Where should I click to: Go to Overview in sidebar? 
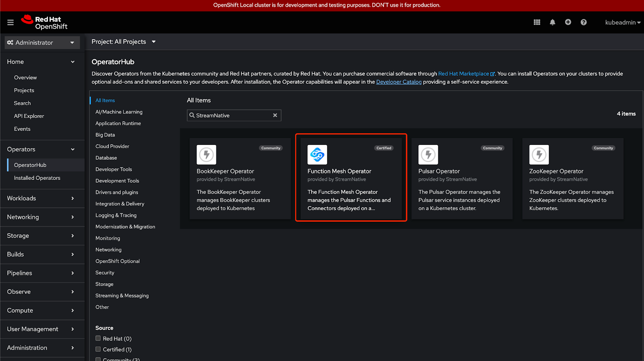click(25, 78)
